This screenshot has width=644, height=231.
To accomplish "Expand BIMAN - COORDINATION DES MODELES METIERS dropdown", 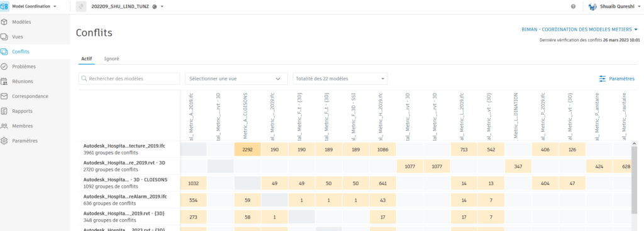I will point(579,30).
